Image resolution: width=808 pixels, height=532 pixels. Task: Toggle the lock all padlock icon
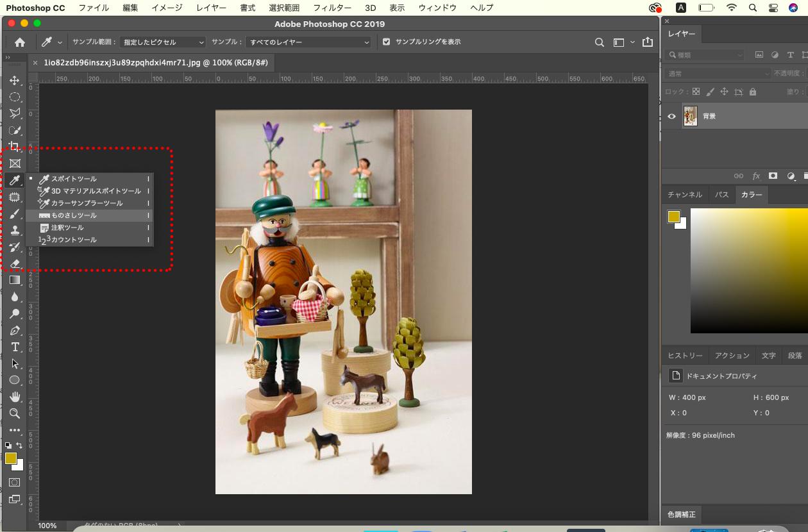coord(752,92)
